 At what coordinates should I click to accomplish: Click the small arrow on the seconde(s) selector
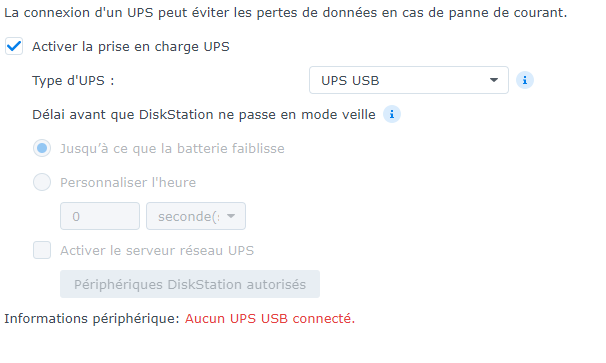tap(231, 216)
